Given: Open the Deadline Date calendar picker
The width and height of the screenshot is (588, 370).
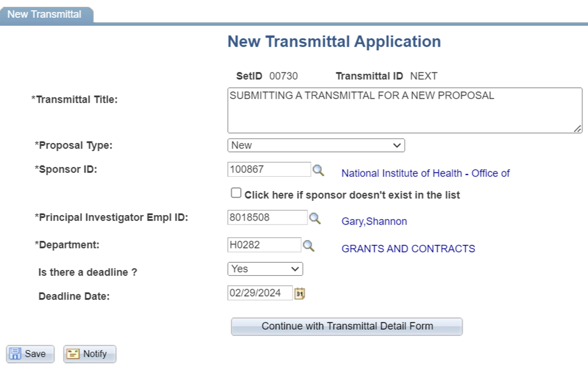Looking at the screenshot, I should click(x=299, y=294).
